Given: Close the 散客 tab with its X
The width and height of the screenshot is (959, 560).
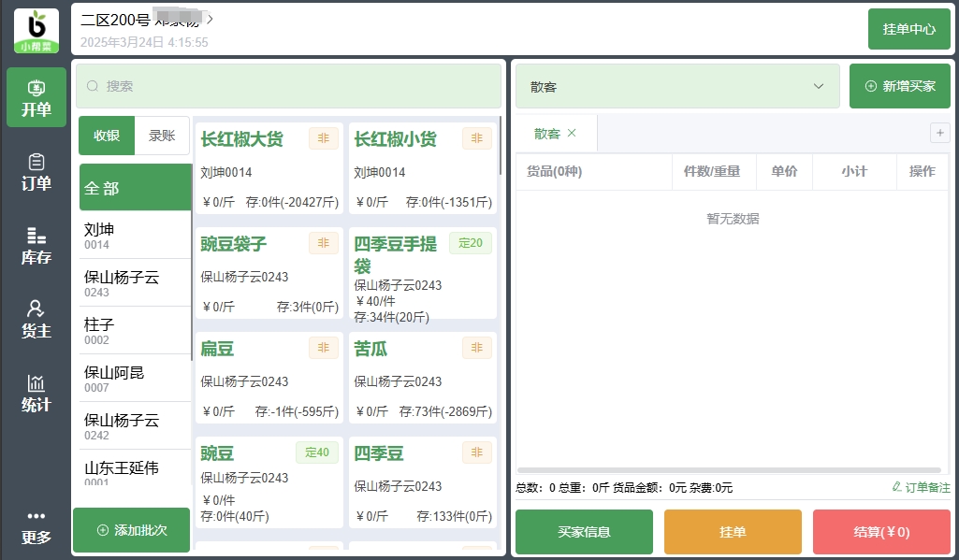Looking at the screenshot, I should 572,133.
